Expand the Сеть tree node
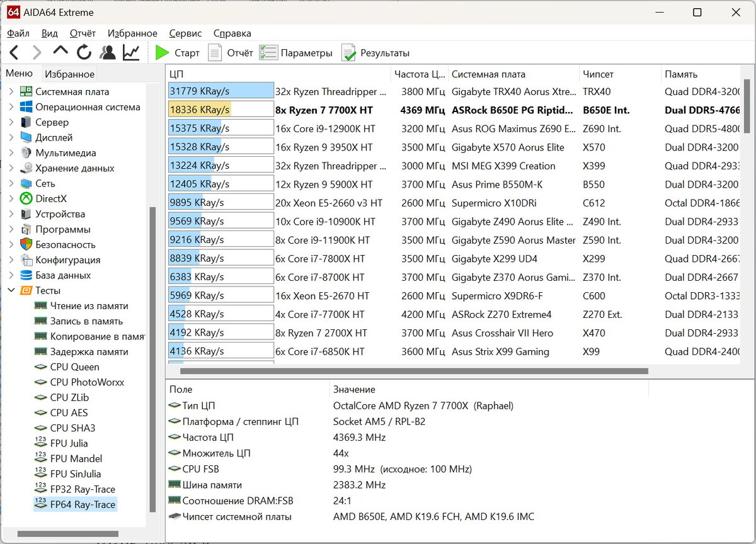This screenshot has height=544, width=756. click(11, 183)
